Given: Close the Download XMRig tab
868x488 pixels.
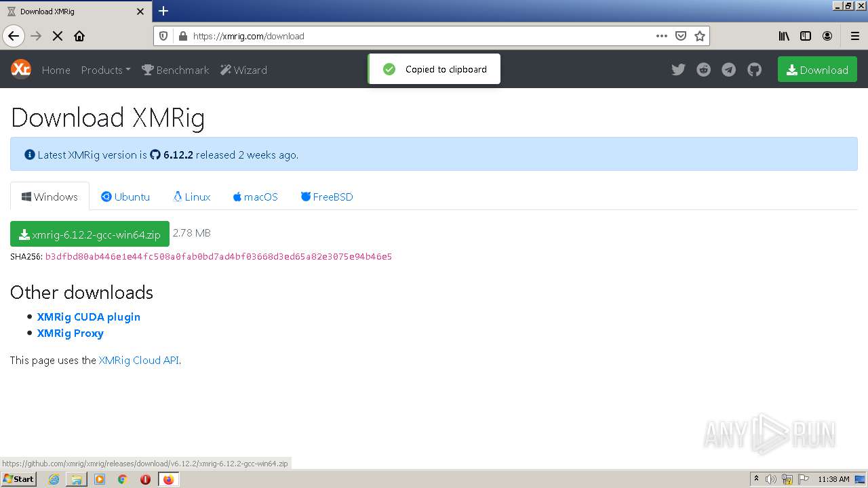Looking at the screenshot, I should click(x=140, y=12).
